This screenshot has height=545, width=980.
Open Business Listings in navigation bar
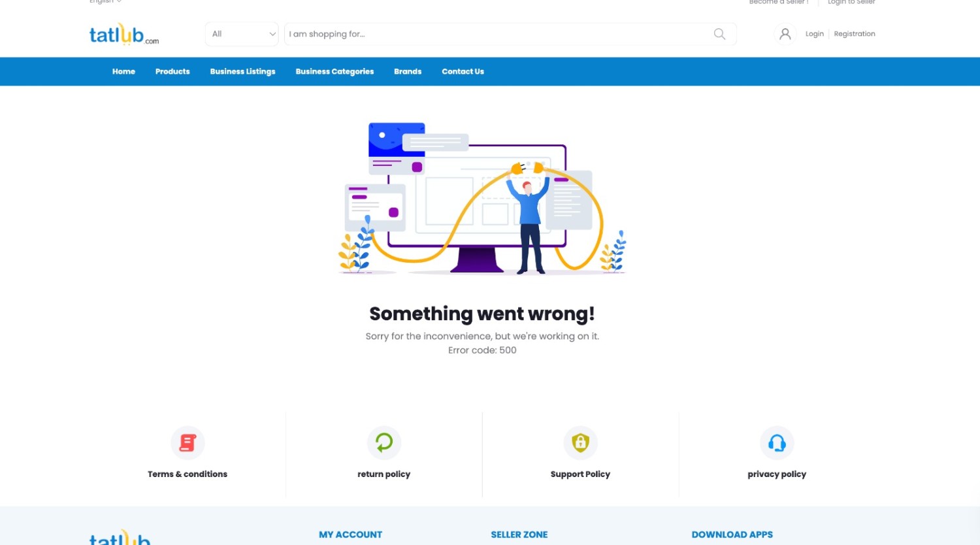point(242,72)
